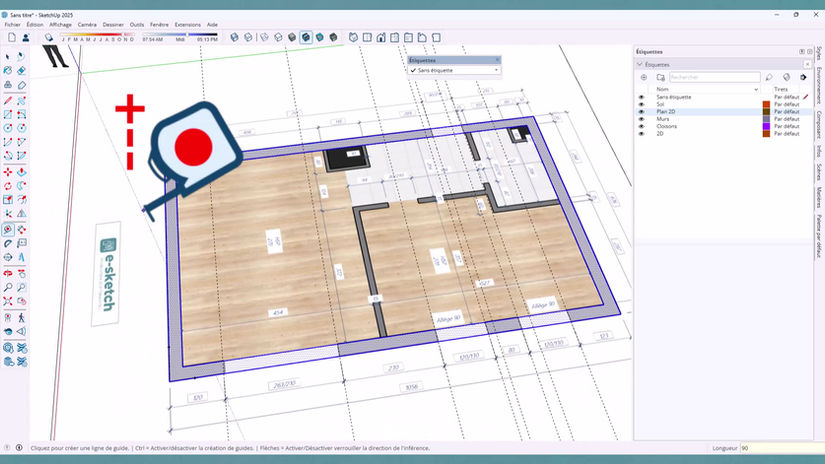
Task: Add a tag folder button
Action: 660,77
